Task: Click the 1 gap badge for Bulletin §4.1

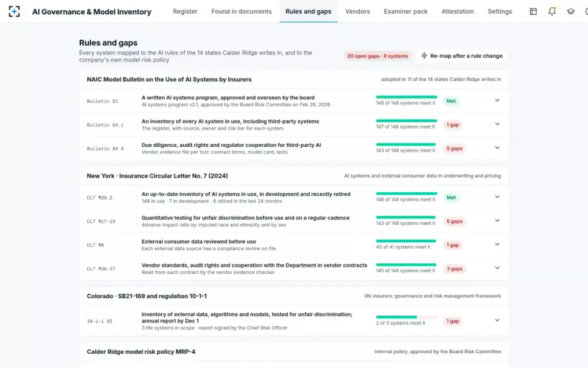Action: 453,125
